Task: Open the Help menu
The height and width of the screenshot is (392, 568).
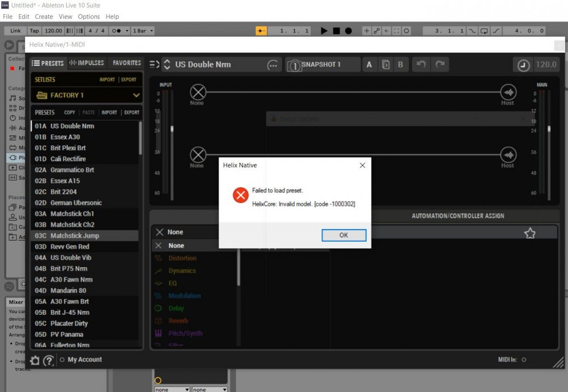Action: click(112, 16)
